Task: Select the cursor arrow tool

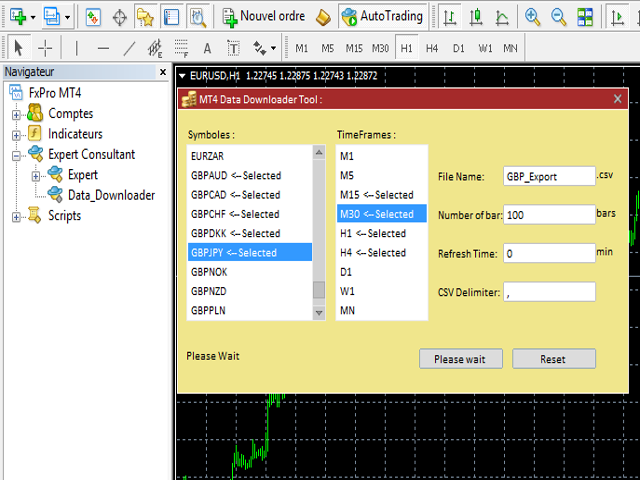Action: coord(18,48)
